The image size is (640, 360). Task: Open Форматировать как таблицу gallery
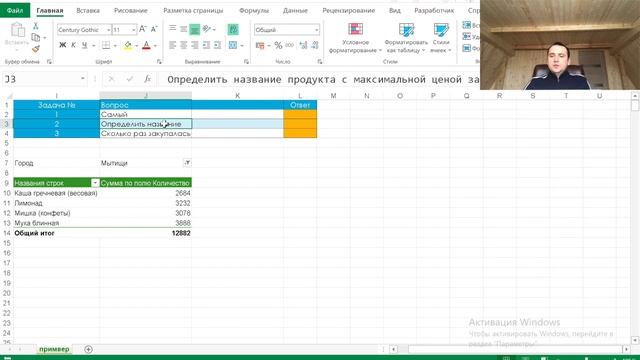406,38
